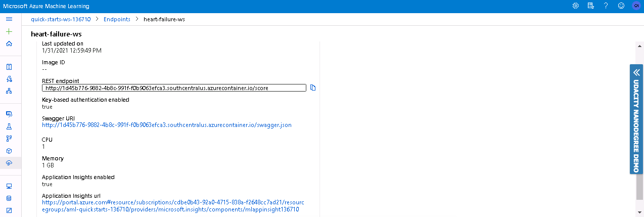Click the heart-failure-ws page heading
The width and height of the screenshot is (644, 217).
coord(56,34)
